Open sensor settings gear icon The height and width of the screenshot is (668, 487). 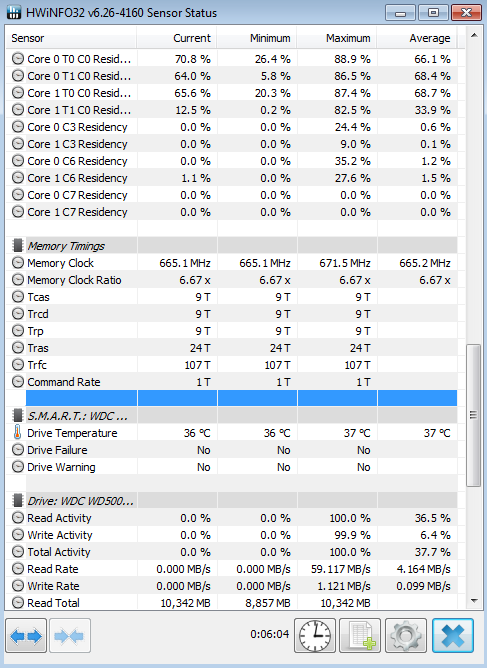coord(406,635)
